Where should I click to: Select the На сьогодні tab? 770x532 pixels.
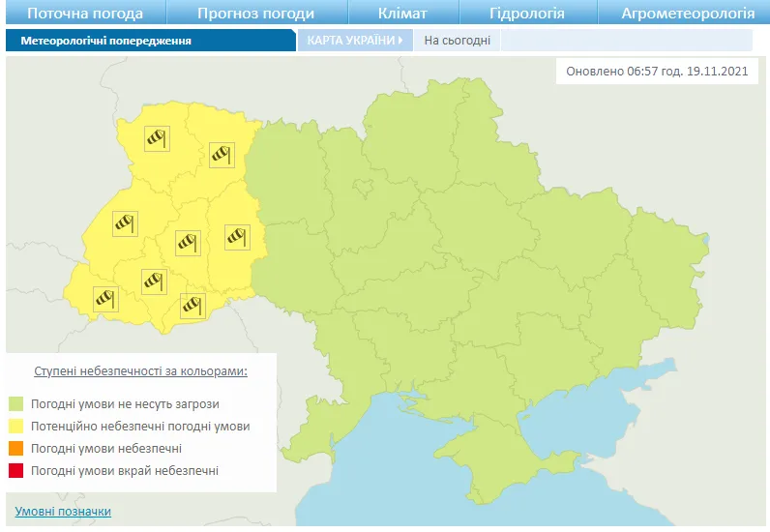click(x=458, y=41)
